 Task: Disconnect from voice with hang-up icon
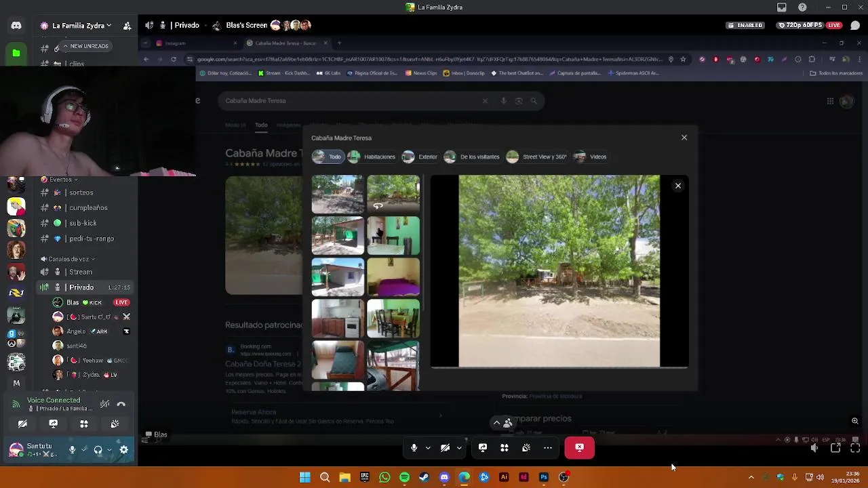point(121,404)
